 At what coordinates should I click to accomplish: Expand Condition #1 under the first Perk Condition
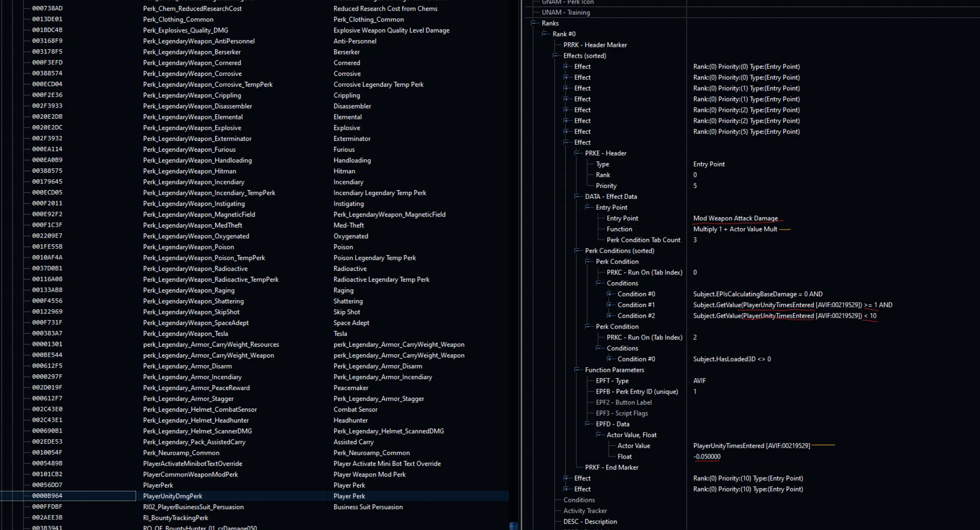pos(610,305)
